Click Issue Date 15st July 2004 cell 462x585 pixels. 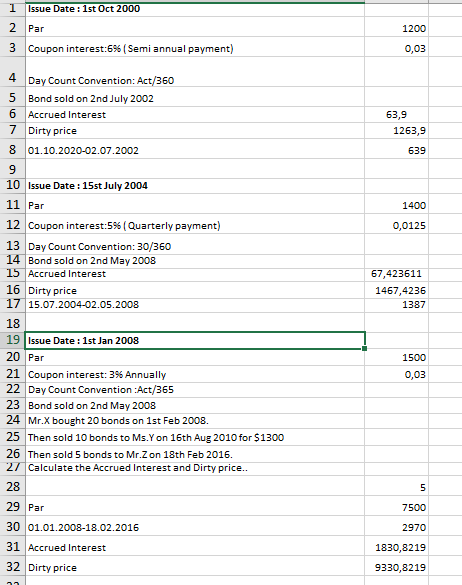pos(195,186)
